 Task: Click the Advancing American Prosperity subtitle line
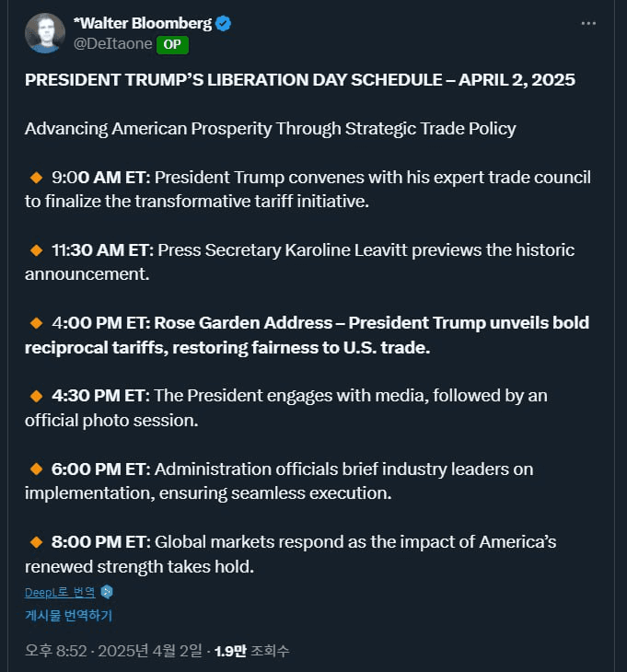click(271, 129)
